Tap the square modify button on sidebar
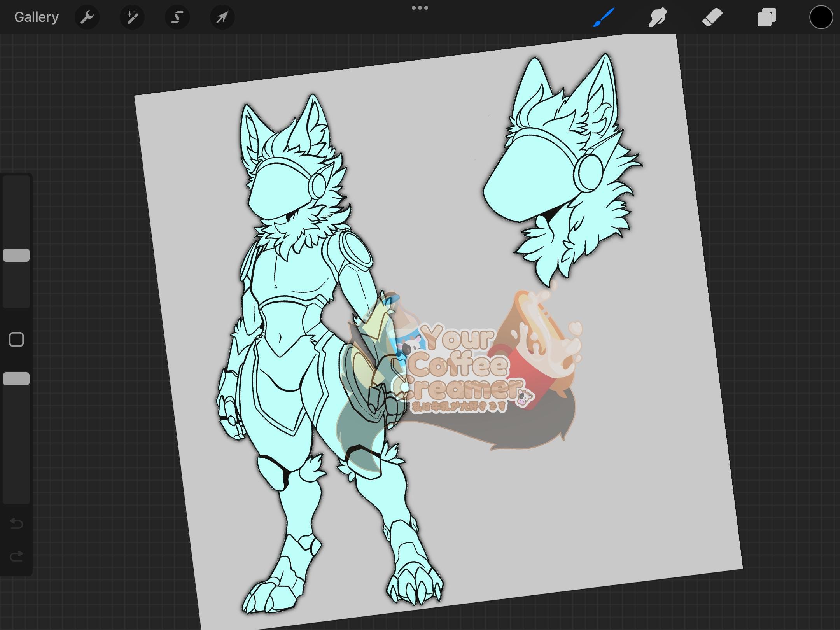The height and width of the screenshot is (630, 840). 16,339
